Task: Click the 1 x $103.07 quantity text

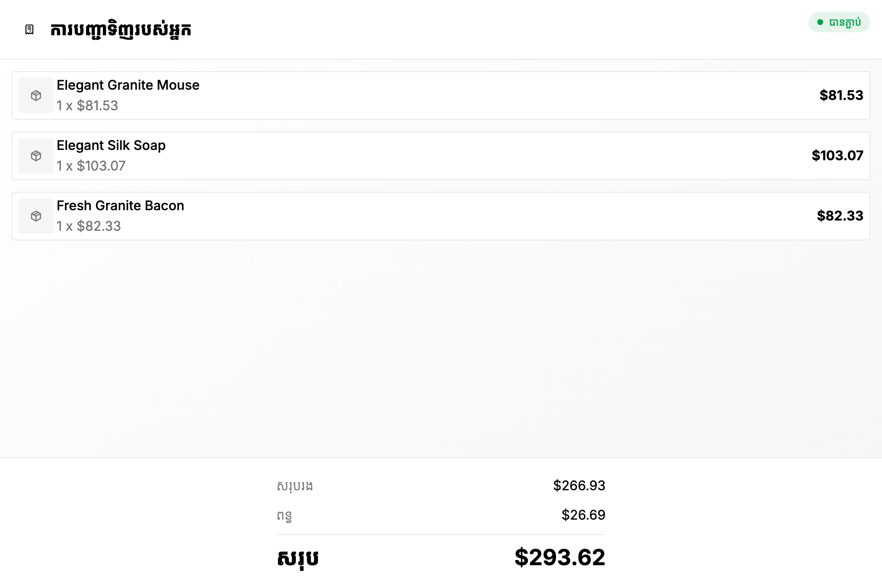Action: pos(91,166)
